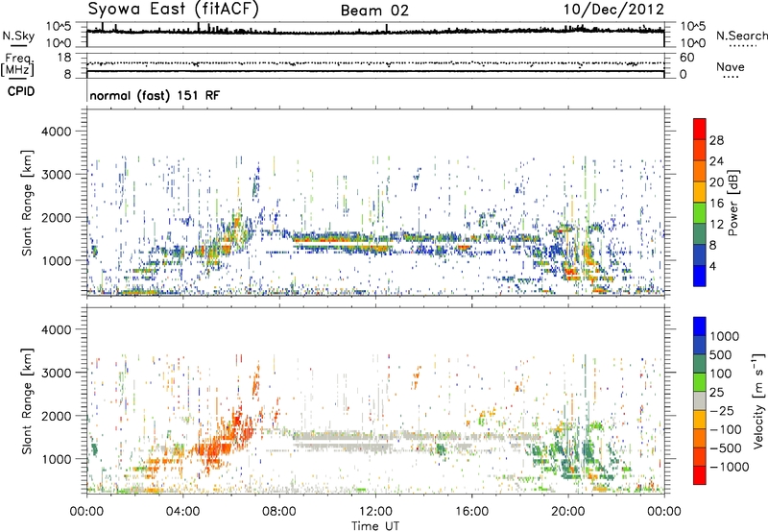Click the 'Nave' legend label
This screenshot has width=768, height=532.
coord(731,66)
